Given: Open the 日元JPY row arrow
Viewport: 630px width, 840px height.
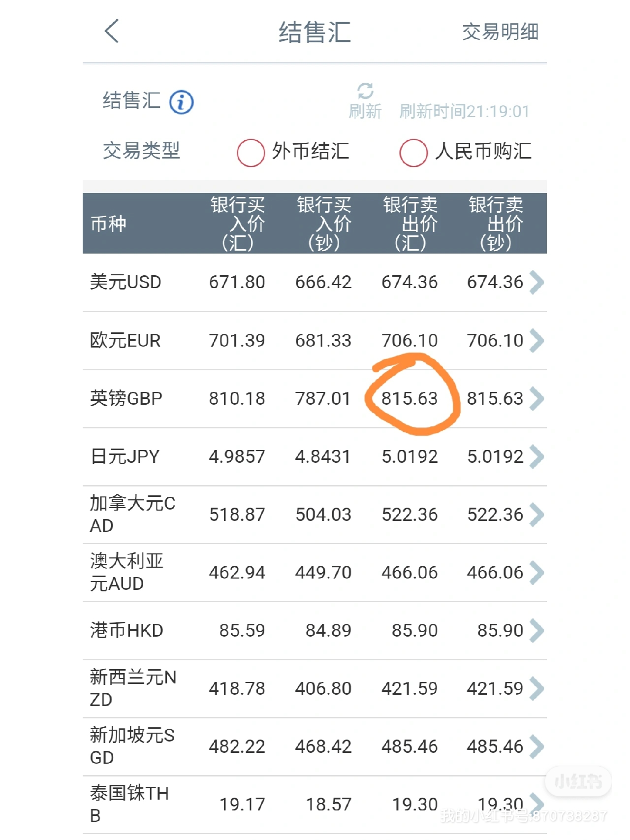Looking at the screenshot, I should click(536, 456).
